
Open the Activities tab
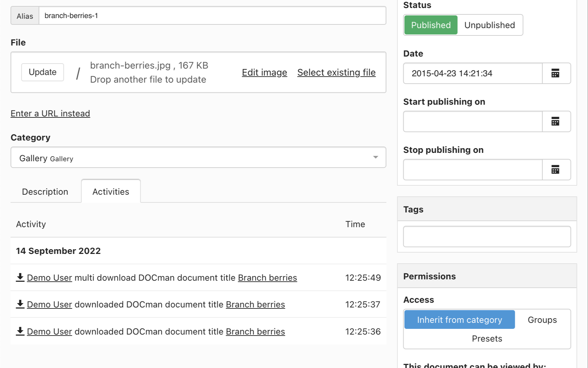[111, 192]
